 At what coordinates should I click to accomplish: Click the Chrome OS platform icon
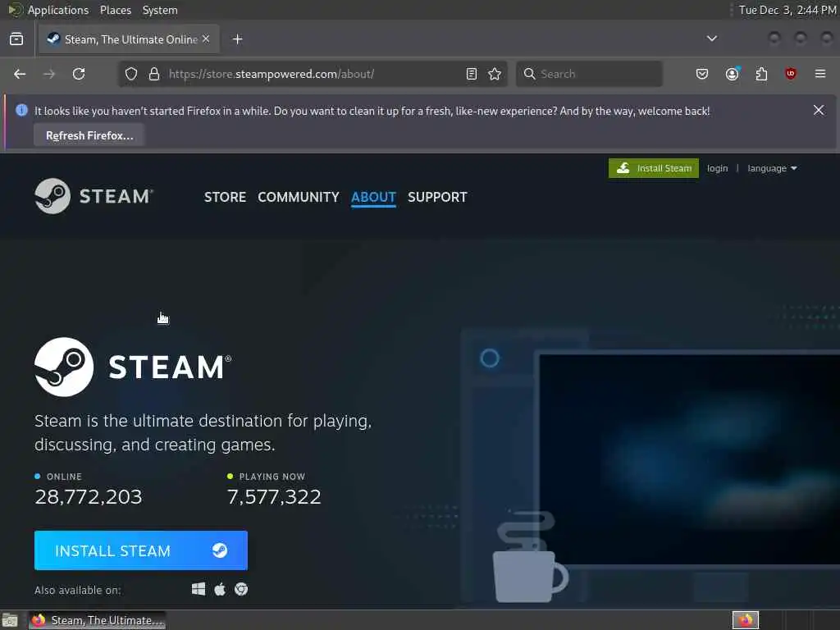[241, 589]
